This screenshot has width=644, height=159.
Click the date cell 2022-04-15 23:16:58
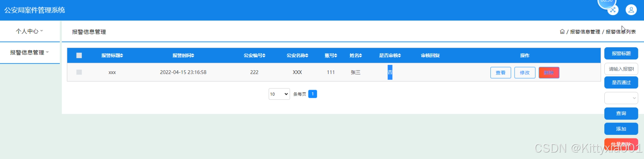[x=183, y=72]
